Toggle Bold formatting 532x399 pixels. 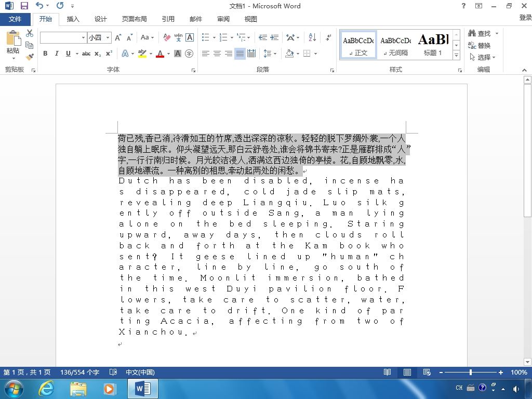[45, 54]
